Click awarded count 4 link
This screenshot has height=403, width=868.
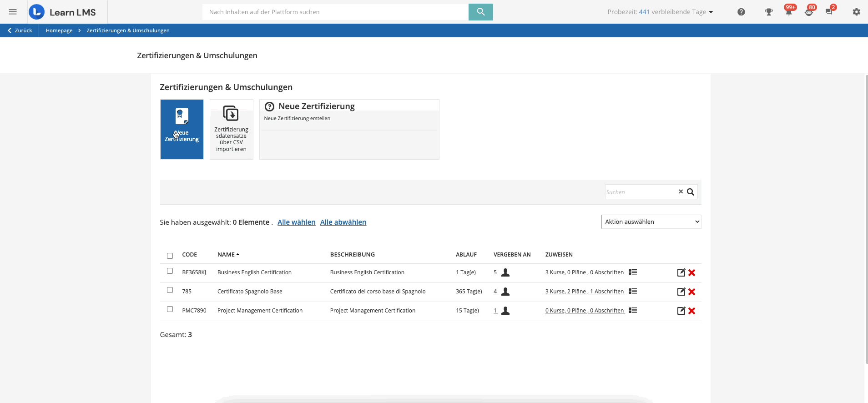pos(495,292)
